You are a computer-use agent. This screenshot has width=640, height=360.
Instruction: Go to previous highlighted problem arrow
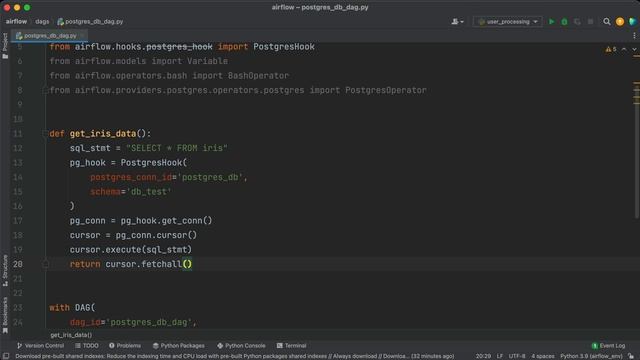(x=624, y=49)
